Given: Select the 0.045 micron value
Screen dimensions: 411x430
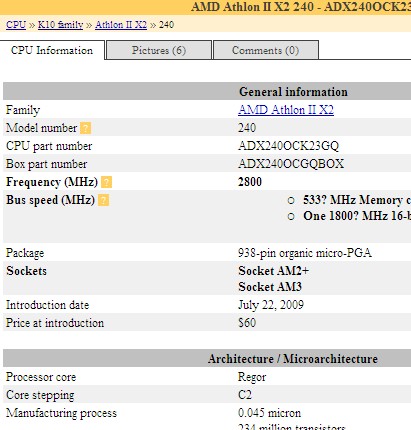Looking at the screenshot, I should [269, 413].
